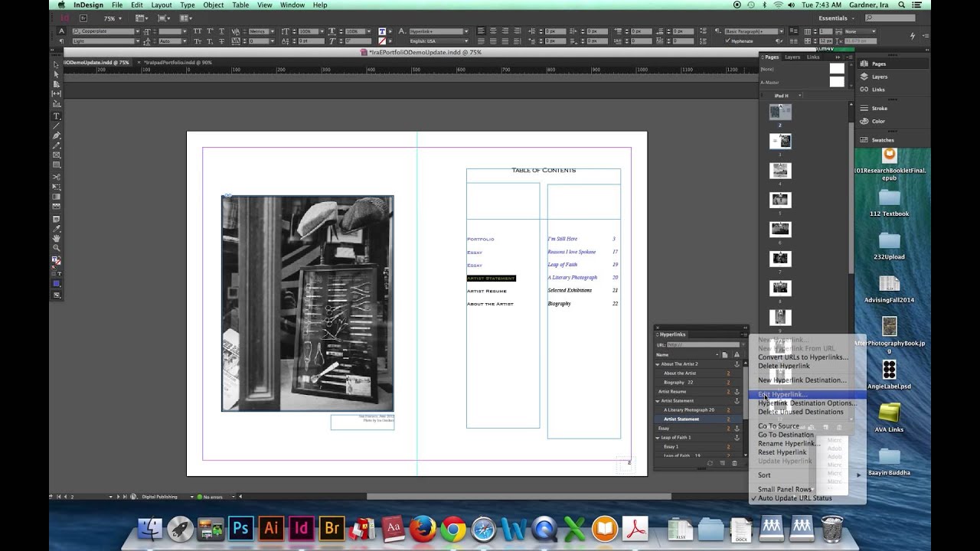The height and width of the screenshot is (551, 980).
Task: Open Illustrator from the Dock
Action: point(271,528)
